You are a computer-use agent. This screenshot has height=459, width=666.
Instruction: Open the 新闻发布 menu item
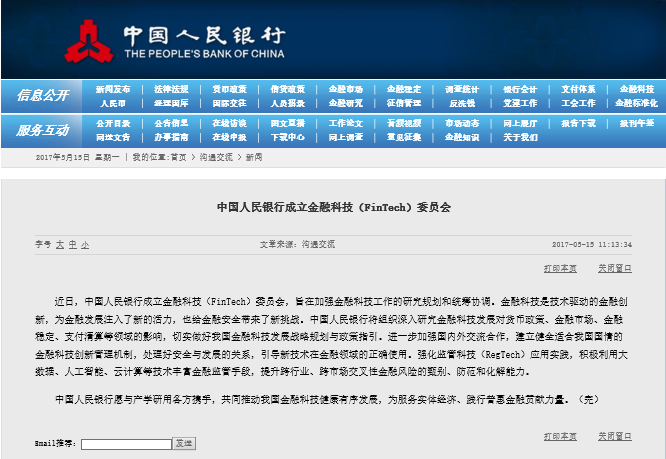(x=113, y=89)
